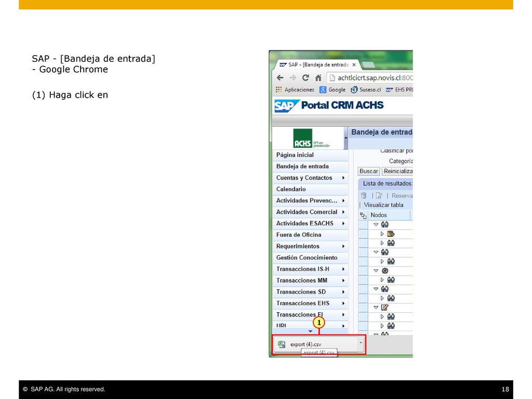Viewport: 532px width, 399px height.
Task: Click the gear node icon in the tree
Action: 385,271
